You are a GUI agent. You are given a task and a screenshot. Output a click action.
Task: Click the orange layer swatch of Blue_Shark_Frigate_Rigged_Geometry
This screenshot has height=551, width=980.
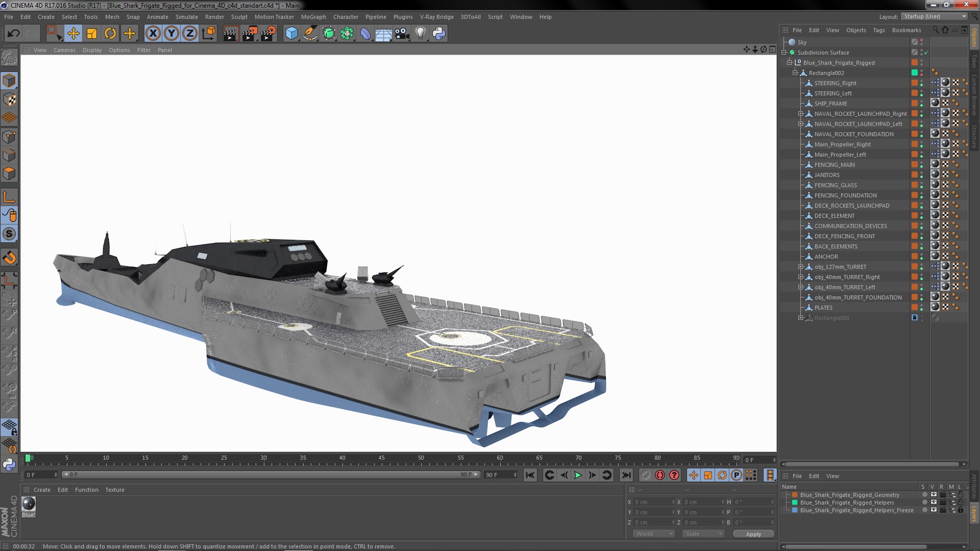click(x=795, y=495)
